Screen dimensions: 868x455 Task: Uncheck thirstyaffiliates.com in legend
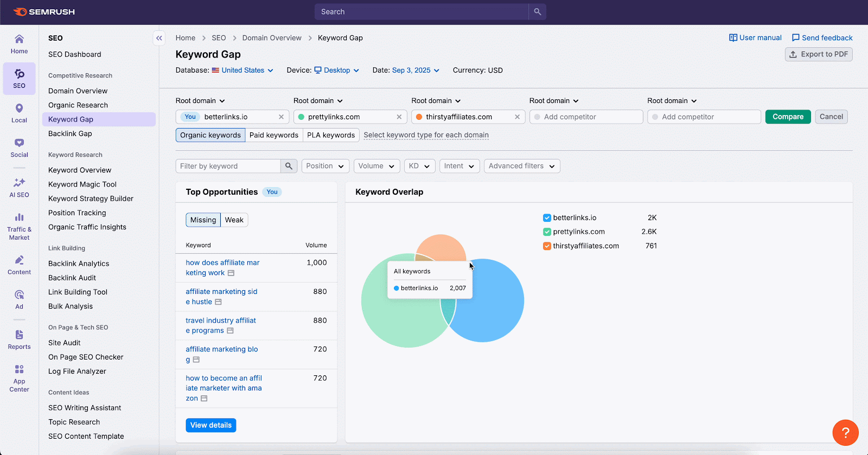click(547, 246)
